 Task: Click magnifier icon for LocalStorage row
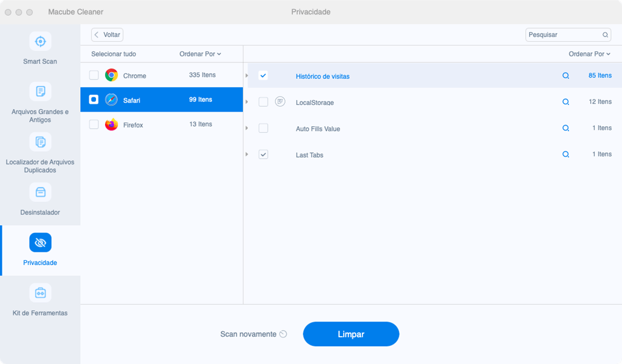566,102
